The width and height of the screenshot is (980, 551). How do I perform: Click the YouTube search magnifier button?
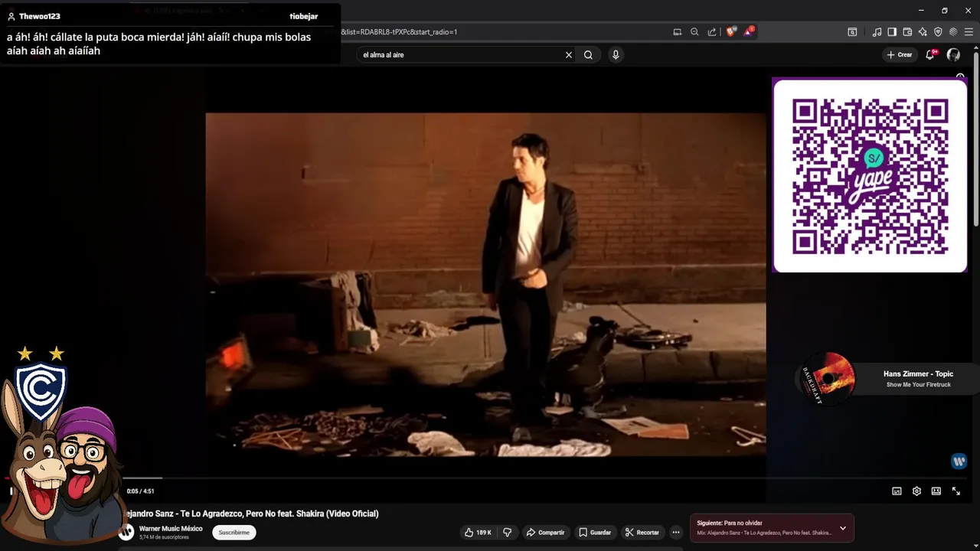[x=588, y=55]
